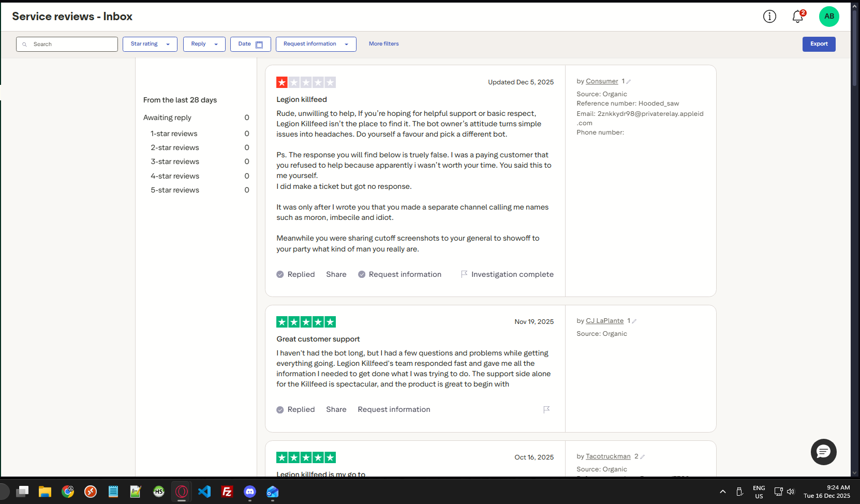The image size is (860, 504).
Task: Click the five-star rating on Nov 19 review
Action: [x=306, y=322]
